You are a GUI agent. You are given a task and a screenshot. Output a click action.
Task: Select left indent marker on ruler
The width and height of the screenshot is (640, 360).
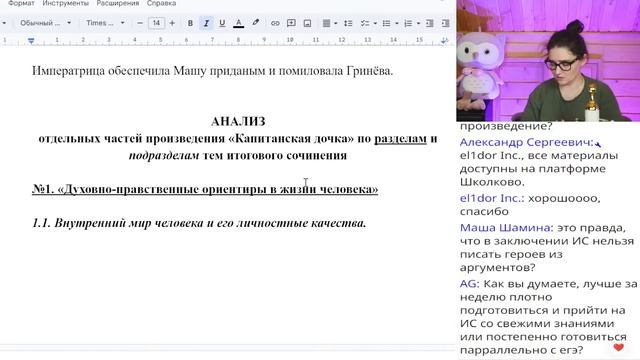point(31,40)
